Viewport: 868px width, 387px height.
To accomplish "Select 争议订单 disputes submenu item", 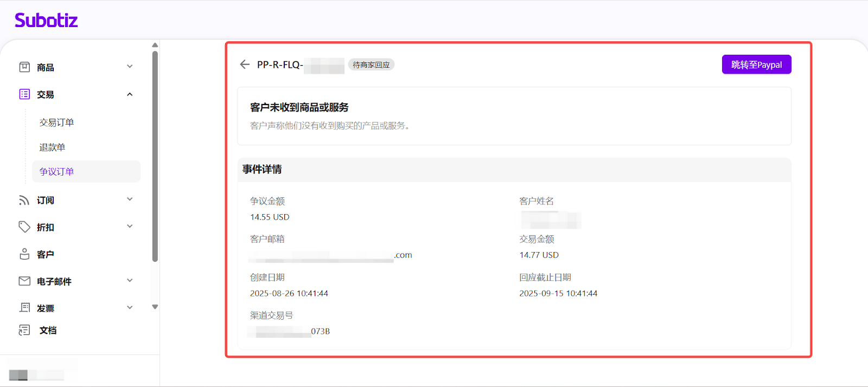I will pos(56,172).
